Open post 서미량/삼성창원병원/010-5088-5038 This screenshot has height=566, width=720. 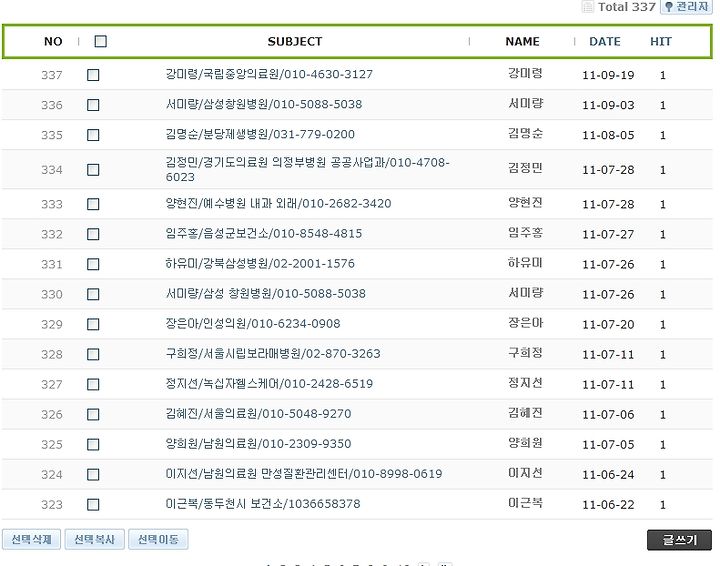(264, 104)
